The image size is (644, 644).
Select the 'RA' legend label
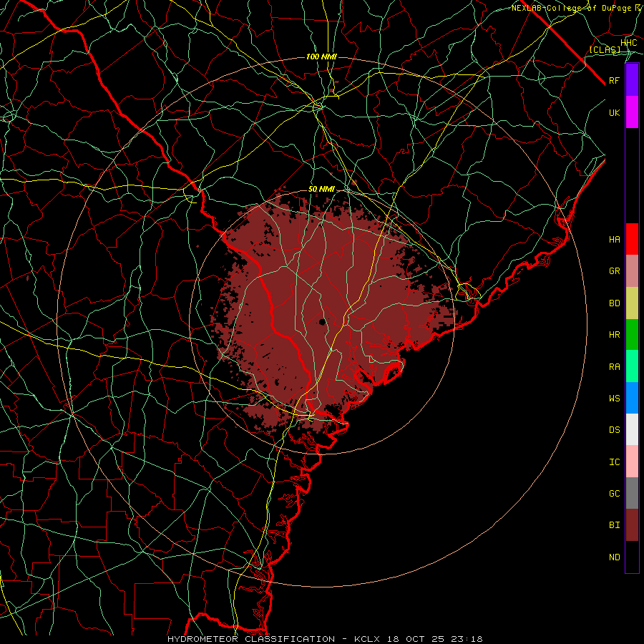[x=614, y=367]
